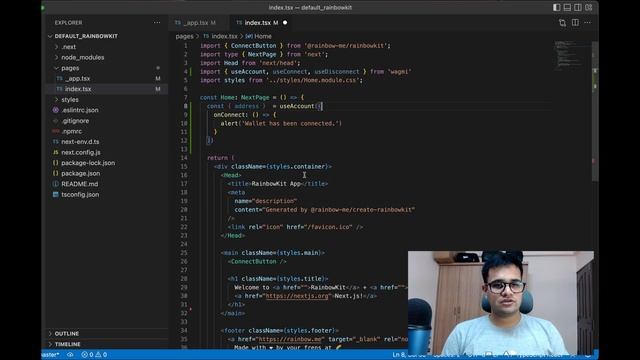The height and width of the screenshot is (360, 640).
Task: Click the eslintrc file type icon
Action: click(56, 110)
